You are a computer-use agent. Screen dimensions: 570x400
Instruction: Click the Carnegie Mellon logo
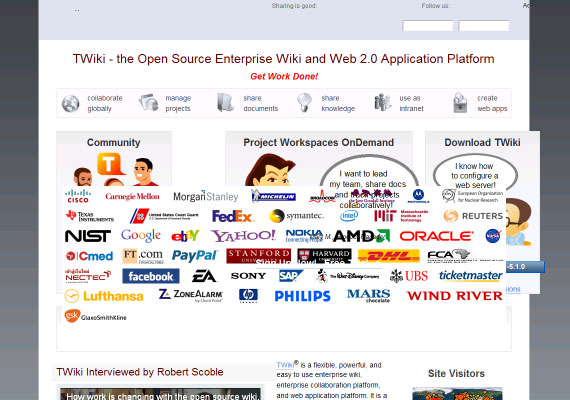(x=132, y=196)
